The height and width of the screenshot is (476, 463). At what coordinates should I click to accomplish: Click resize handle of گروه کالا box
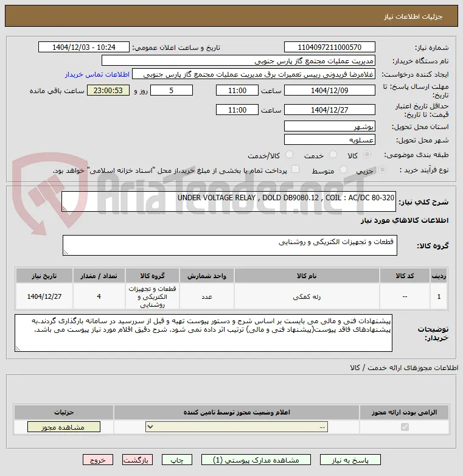66,252
